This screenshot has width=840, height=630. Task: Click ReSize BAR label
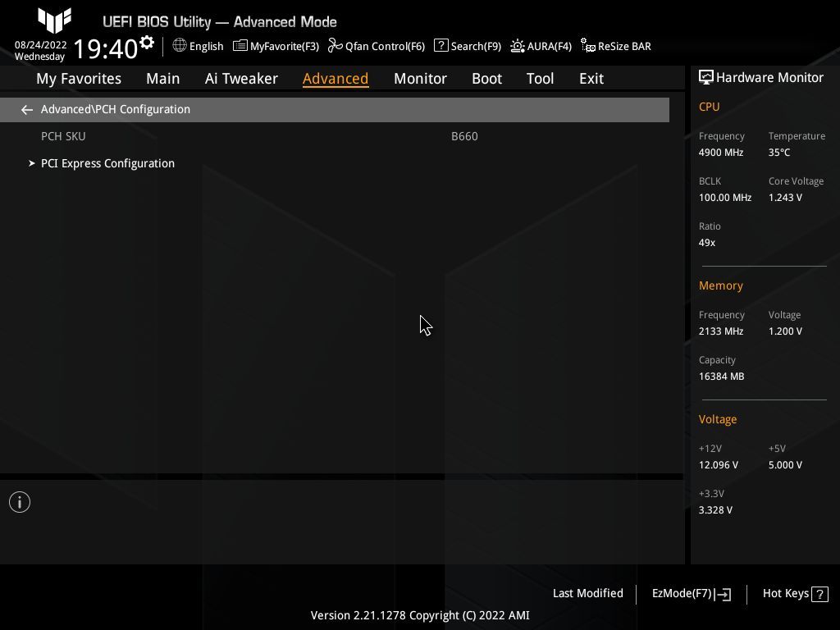coord(624,47)
